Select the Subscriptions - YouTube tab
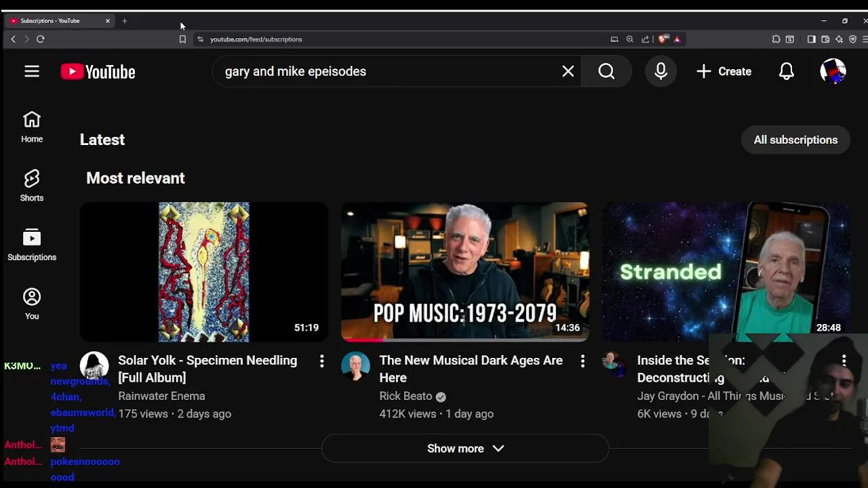This screenshot has height=488, width=868. [x=60, y=21]
